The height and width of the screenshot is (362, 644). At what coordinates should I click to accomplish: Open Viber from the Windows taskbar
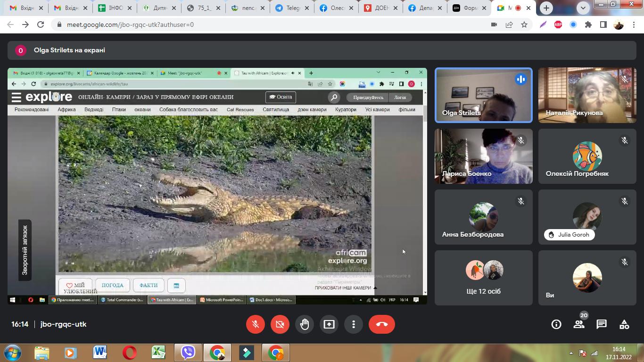[x=188, y=353]
